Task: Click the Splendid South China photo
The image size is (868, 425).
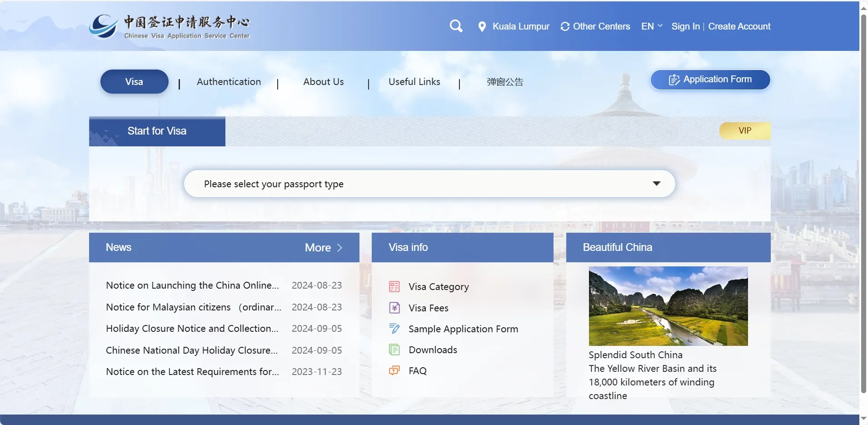Action: 668,306
